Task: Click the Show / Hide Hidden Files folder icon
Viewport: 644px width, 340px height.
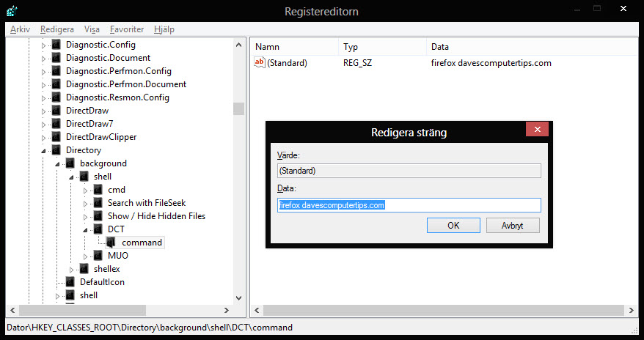Action: pyautogui.click(x=98, y=216)
